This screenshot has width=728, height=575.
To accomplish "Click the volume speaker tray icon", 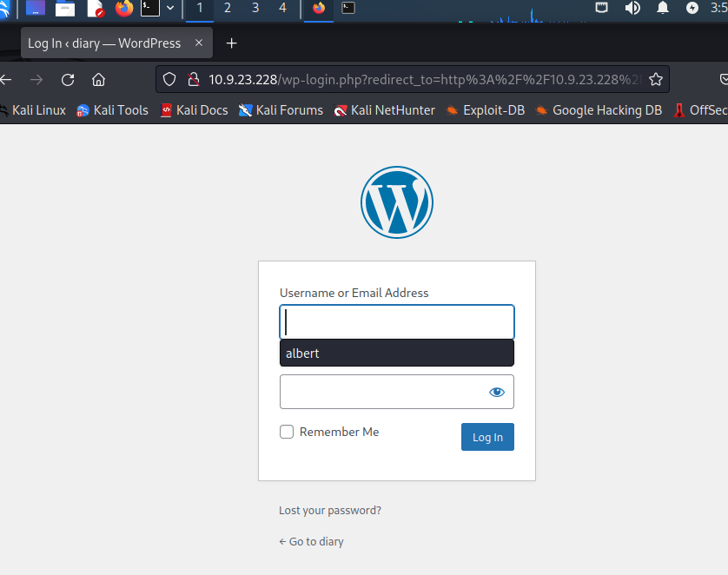I will click(632, 8).
